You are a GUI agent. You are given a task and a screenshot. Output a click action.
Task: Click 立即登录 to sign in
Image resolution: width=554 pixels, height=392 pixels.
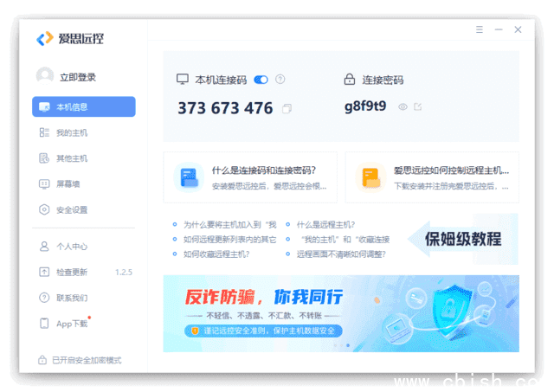(x=78, y=77)
